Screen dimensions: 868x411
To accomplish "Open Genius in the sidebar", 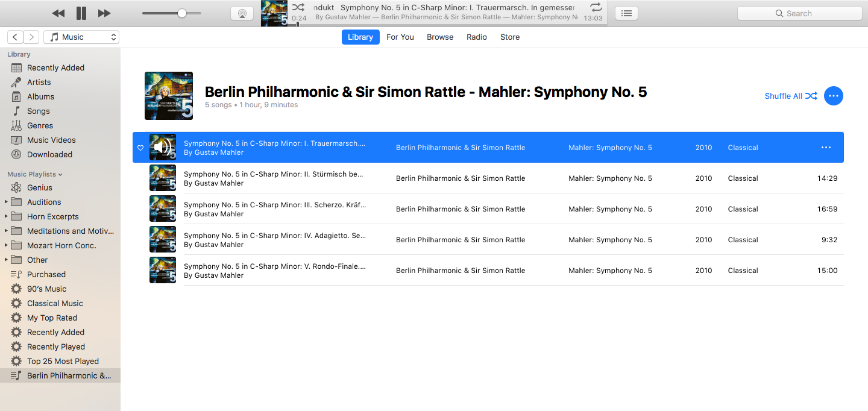I will (40, 187).
